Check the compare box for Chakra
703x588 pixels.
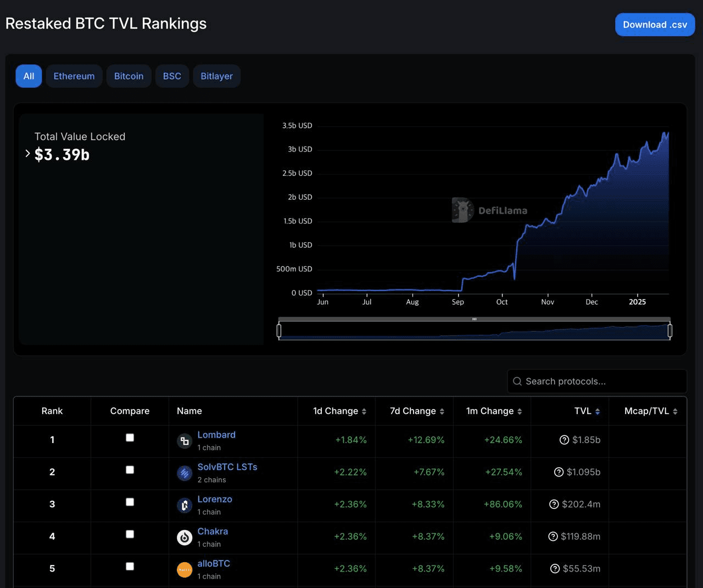coord(130,534)
